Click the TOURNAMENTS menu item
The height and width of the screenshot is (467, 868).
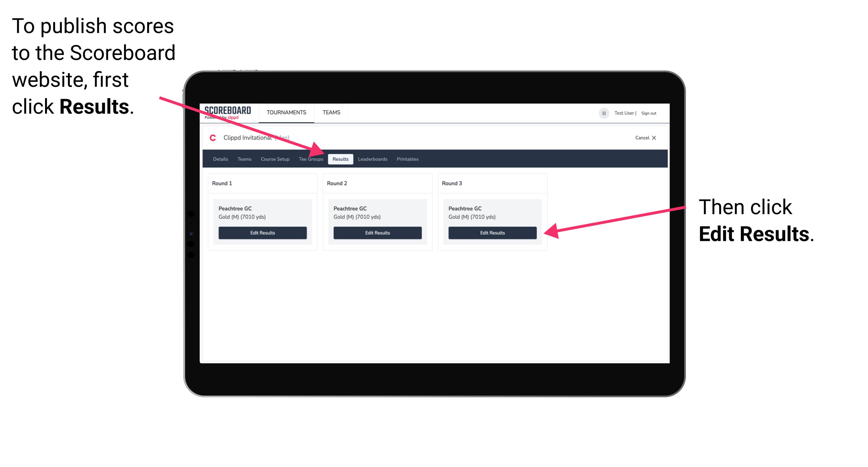click(286, 113)
